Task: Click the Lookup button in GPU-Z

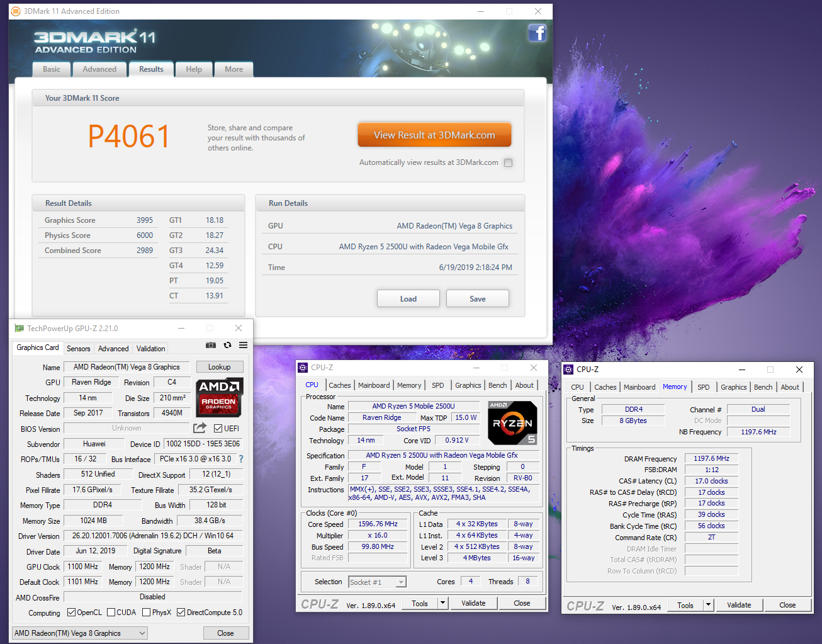Action: [219, 367]
